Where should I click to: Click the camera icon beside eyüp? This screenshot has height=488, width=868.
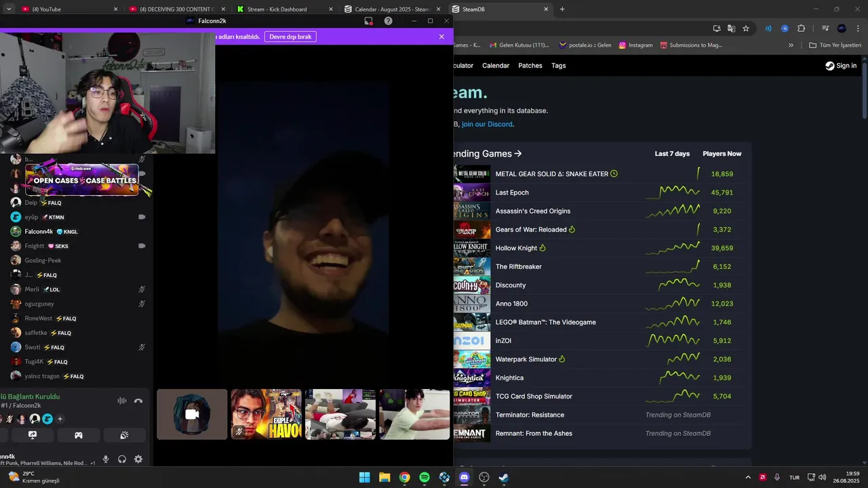pos(142,217)
